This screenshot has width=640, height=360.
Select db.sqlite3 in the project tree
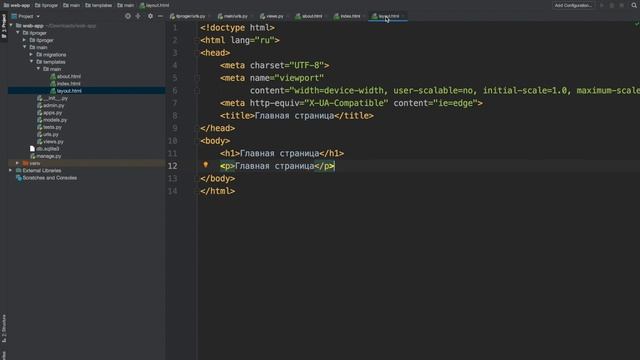44,149
